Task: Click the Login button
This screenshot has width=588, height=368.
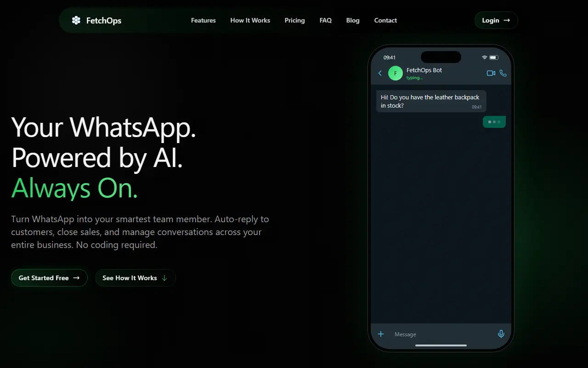Action: pyautogui.click(x=496, y=20)
